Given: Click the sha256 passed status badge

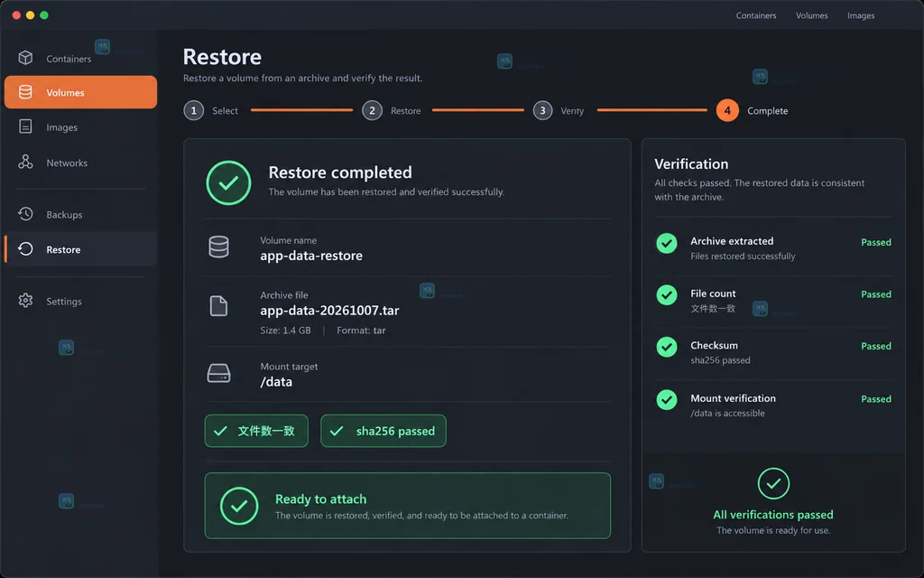Looking at the screenshot, I should (x=383, y=431).
